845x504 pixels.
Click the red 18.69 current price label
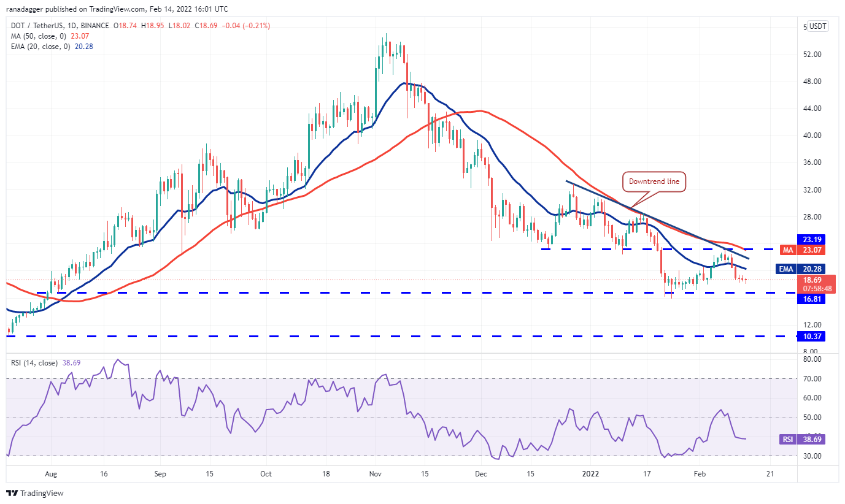[810, 280]
